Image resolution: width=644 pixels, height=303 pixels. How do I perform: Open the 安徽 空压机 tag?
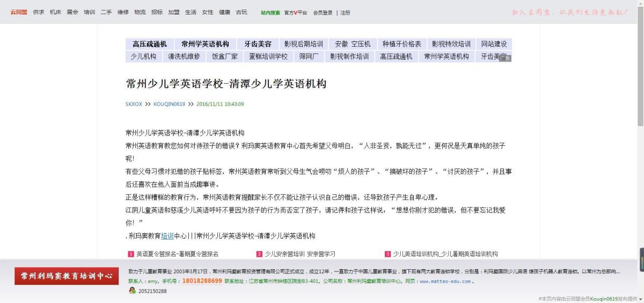coord(353,44)
